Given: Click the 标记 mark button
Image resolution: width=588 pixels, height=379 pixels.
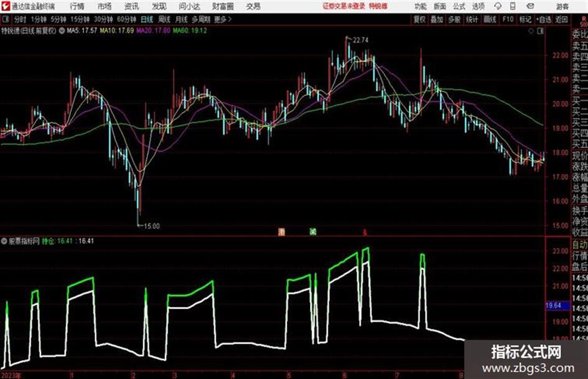Looking at the screenshot, I should point(525,19).
